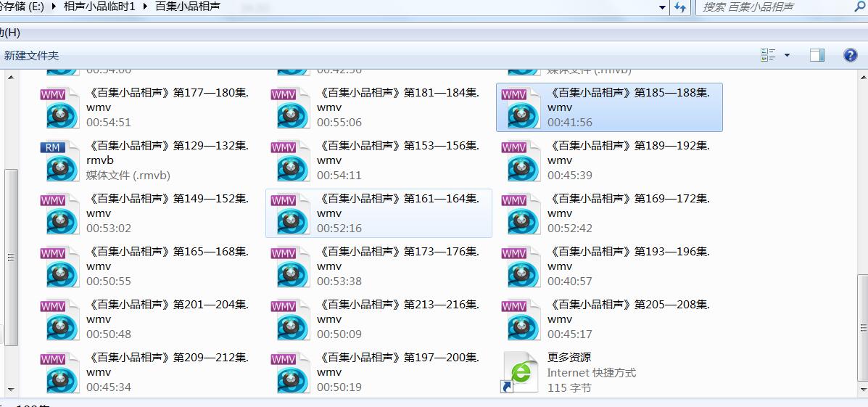Viewport: 868px width, 407px height.
Task: Click WMV icon of 第185—188集 file
Action: tap(522, 107)
